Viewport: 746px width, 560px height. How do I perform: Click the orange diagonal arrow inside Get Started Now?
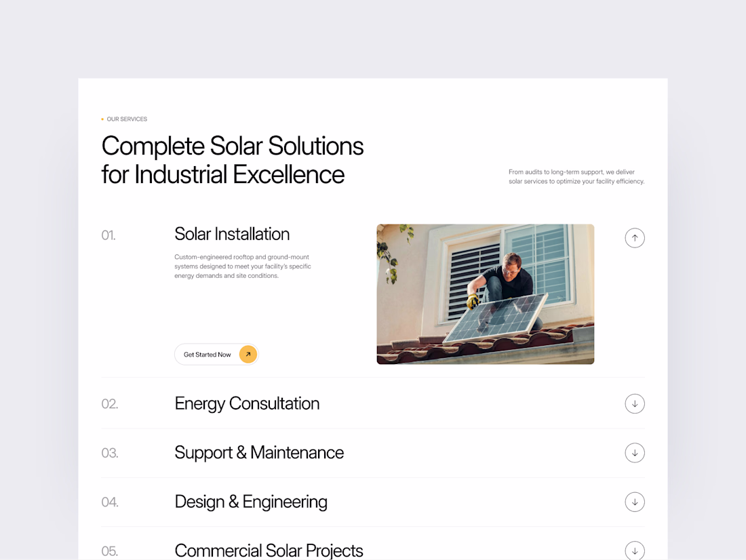coord(248,354)
